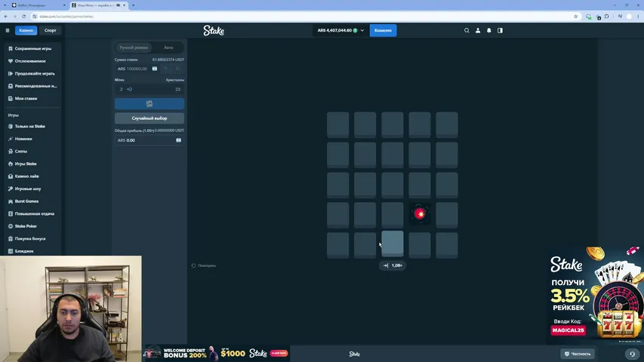
Task: Click the Случайный выбор button
Action: point(149,118)
